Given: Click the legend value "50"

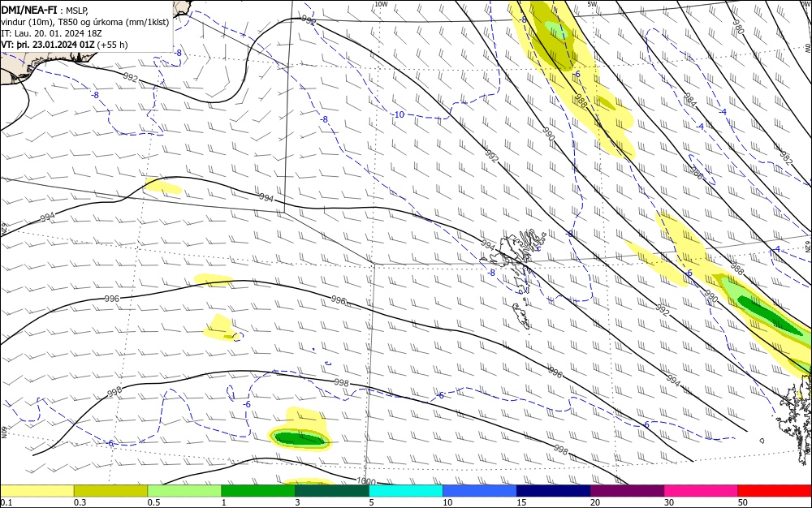Looking at the screenshot, I should click(743, 502).
